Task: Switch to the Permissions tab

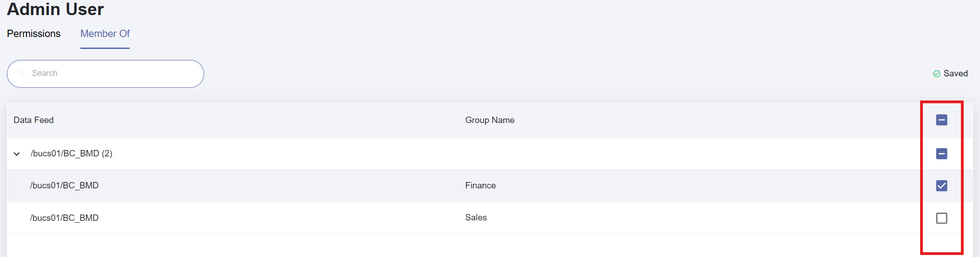Action: click(x=33, y=34)
